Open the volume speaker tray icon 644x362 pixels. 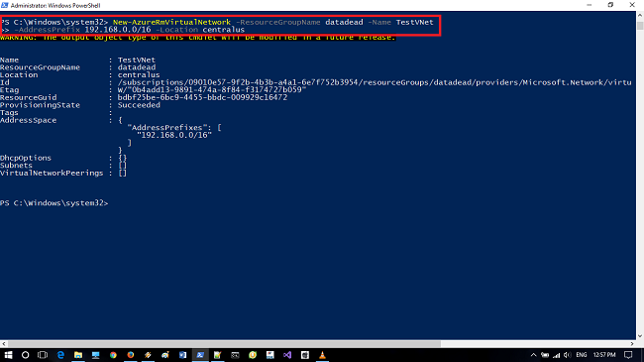[x=568, y=355]
